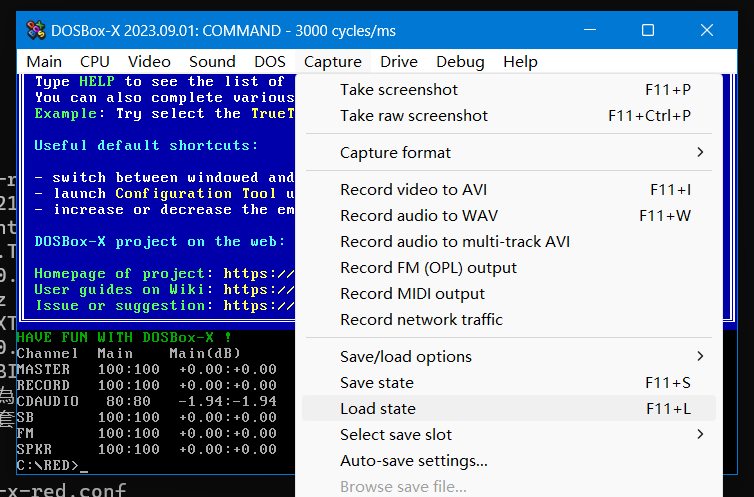Close the open Capture menu
The image size is (754, 497).
pos(333,62)
